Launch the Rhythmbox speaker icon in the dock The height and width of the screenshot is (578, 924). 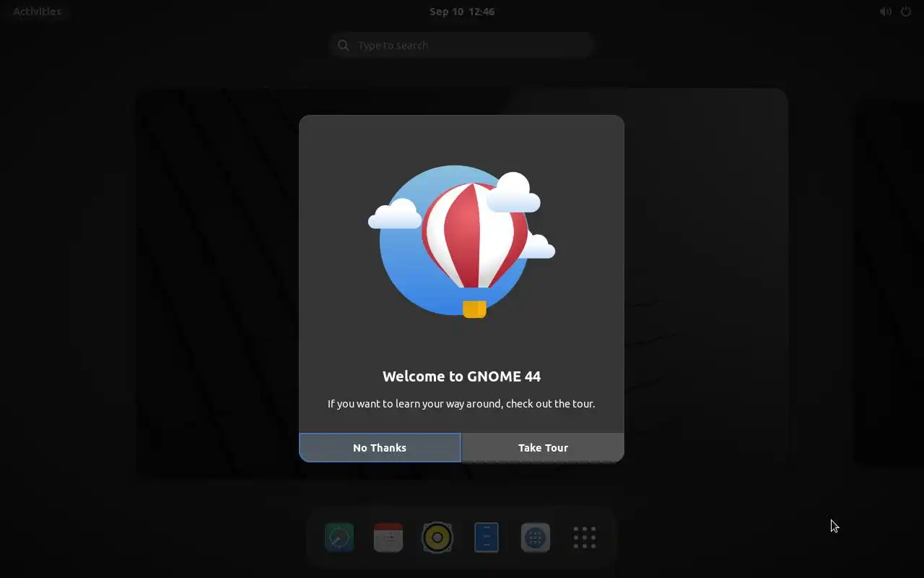pyautogui.click(x=437, y=538)
